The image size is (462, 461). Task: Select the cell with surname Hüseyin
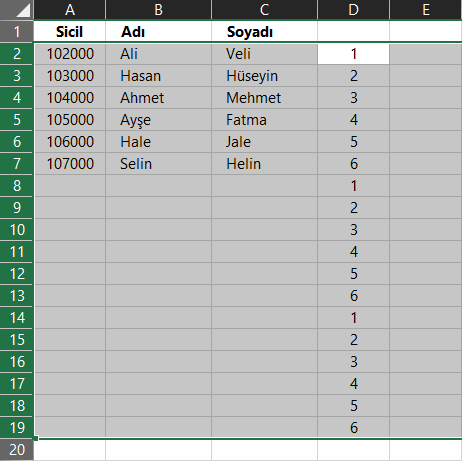click(x=264, y=76)
